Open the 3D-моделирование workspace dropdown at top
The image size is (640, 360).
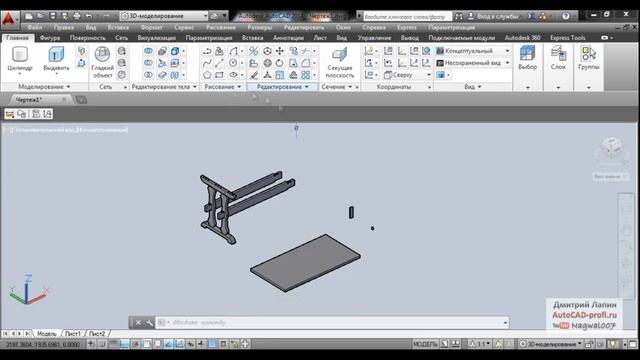click(x=164, y=16)
